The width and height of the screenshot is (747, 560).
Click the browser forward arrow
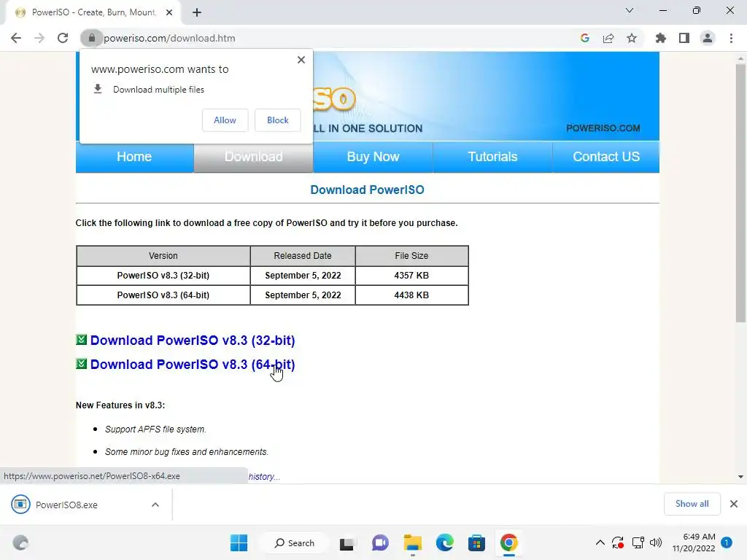pos(39,38)
